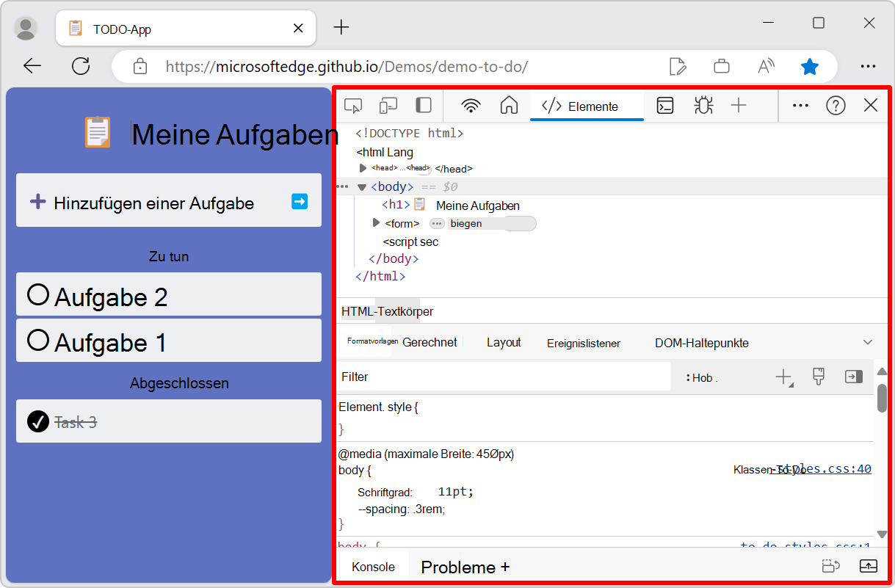Open the Console drawer icon

(x=664, y=105)
